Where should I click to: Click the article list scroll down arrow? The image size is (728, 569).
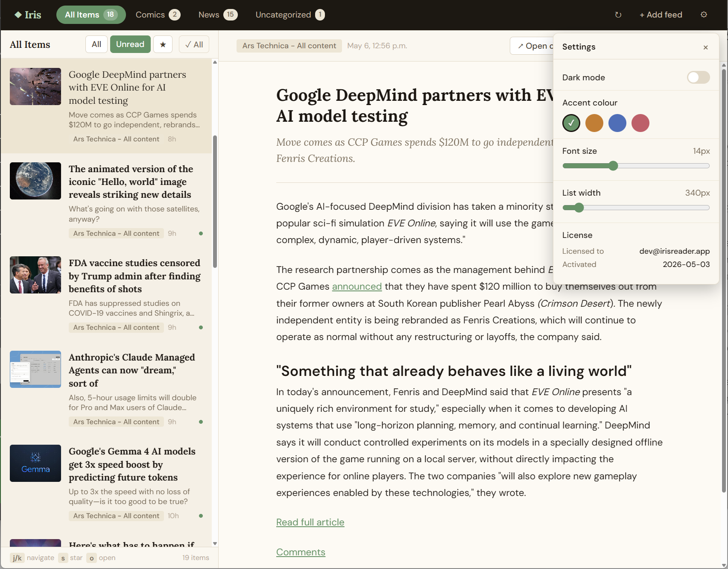[215, 543]
